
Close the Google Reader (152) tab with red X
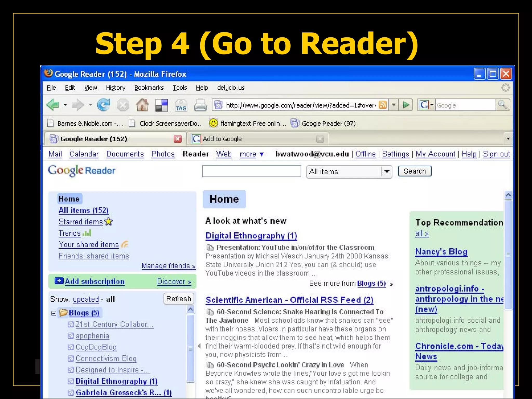178,139
